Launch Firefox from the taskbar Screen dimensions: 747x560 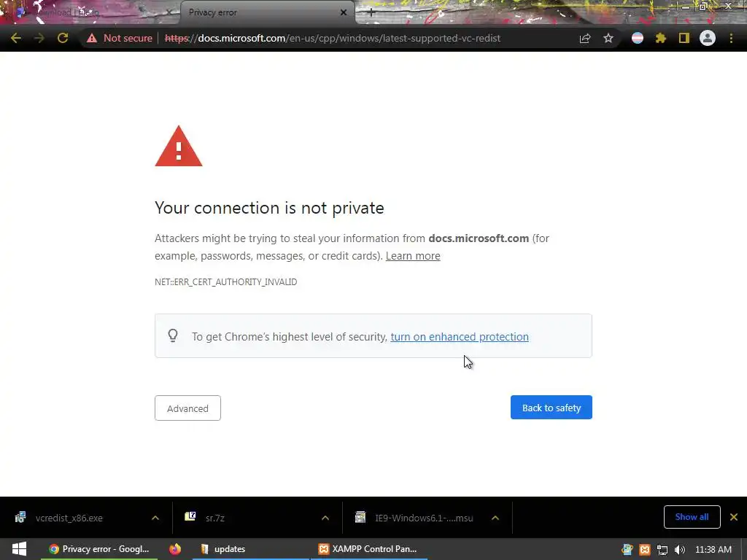175,549
